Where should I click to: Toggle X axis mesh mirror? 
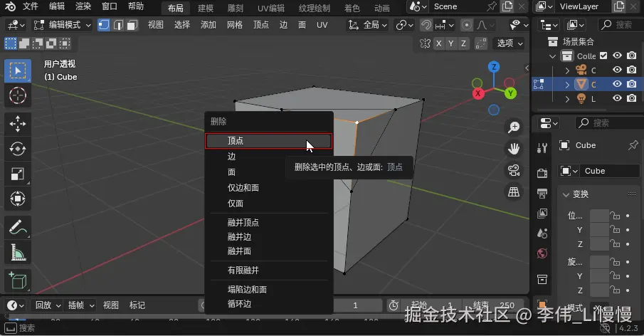pyautogui.click(x=438, y=43)
